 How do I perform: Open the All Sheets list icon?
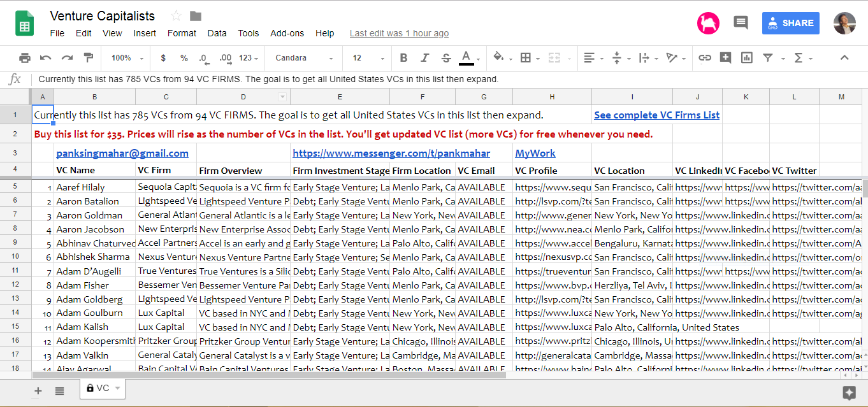point(59,390)
